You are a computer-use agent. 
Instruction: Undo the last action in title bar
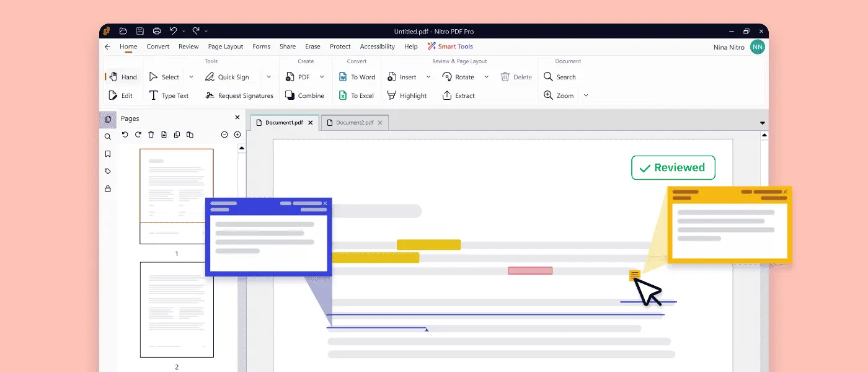pyautogui.click(x=174, y=31)
